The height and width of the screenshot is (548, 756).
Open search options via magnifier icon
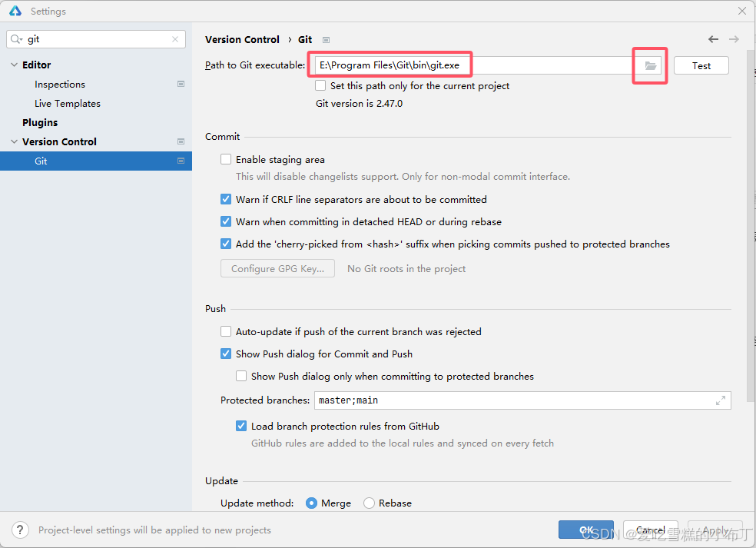[x=16, y=39]
